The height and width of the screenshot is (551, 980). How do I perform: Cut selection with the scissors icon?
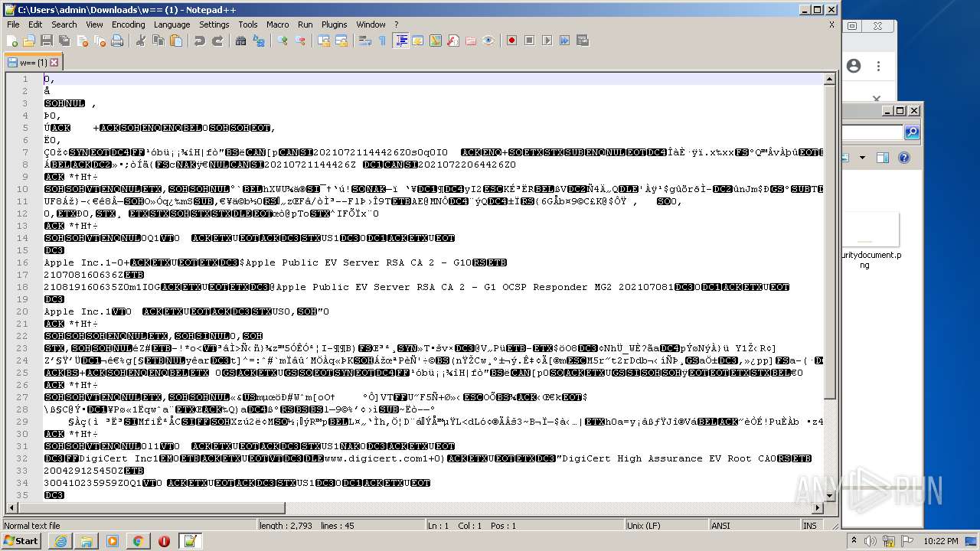click(141, 41)
